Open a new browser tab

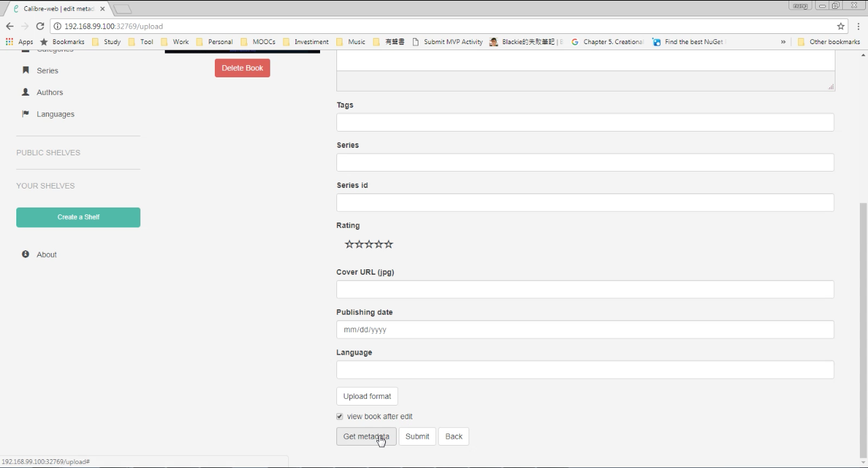(123, 9)
